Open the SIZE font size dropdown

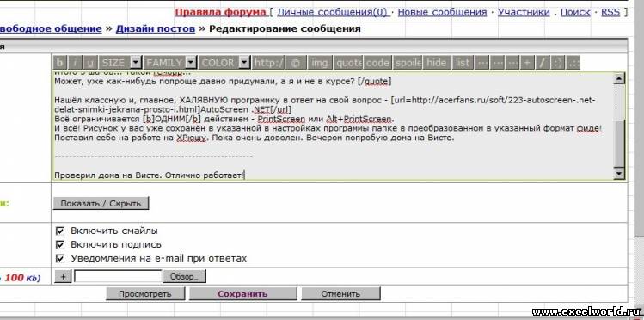(120, 63)
